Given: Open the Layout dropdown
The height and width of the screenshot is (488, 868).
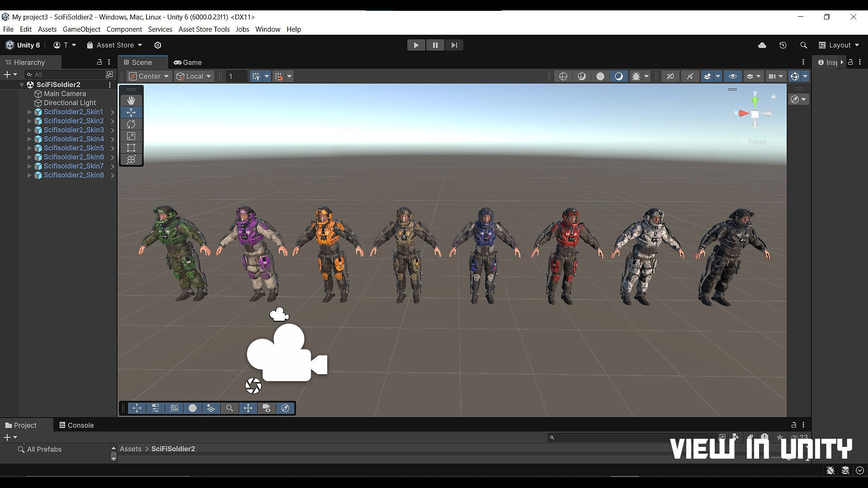Looking at the screenshot, I should tap(839, 45).
